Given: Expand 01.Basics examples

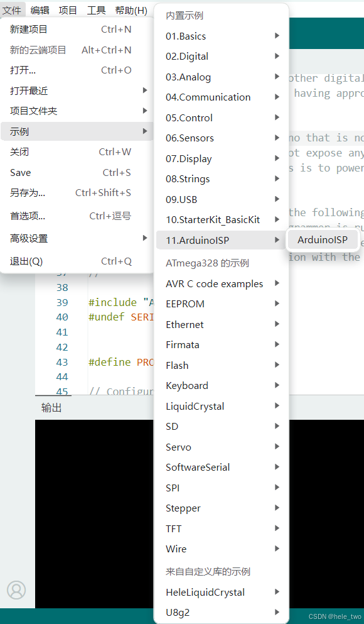Looking at the screenshot, I should [x=222, y=36].
